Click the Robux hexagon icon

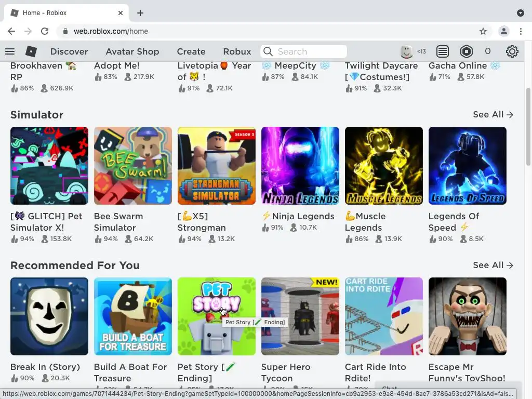[467, 51]
